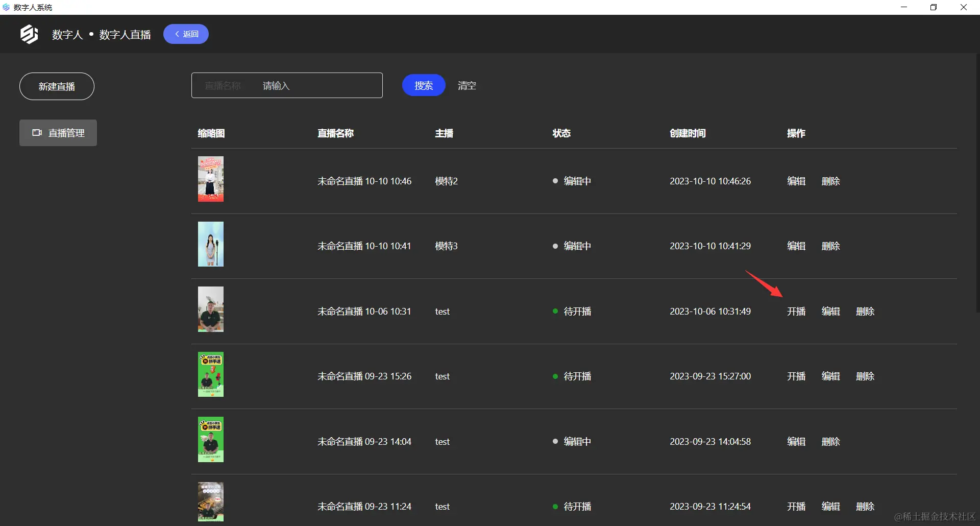Click the anchor name 模特3
Viewport: 980px width, 526px height.
446,246
